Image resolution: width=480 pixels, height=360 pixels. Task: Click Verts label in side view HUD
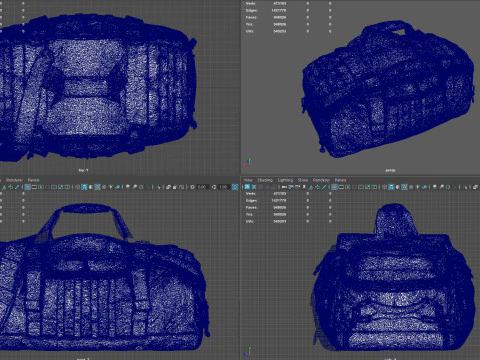tap(250, 193)
